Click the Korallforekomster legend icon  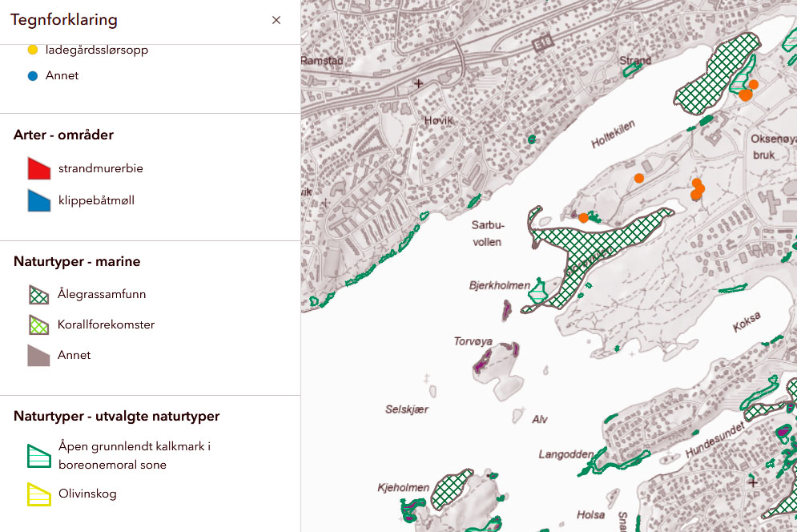point(39,324)
